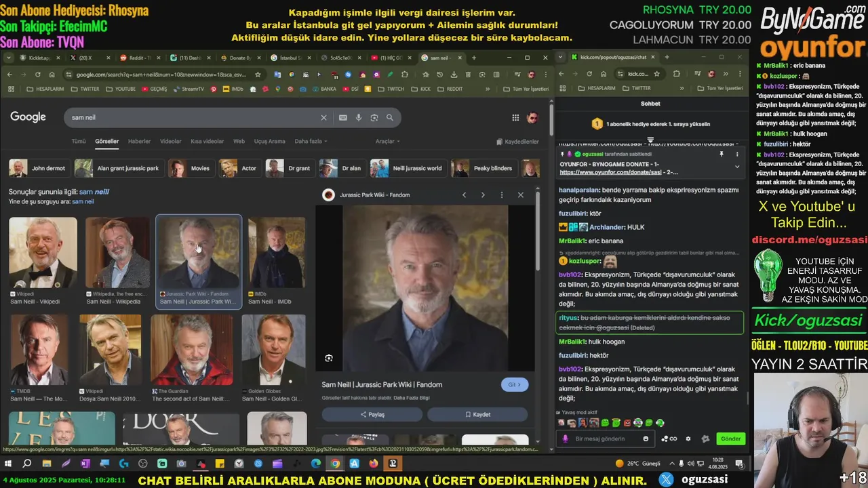Show hidden bookmarks overflow in left browser
The width and height of the screenshot is (868, 488).
[x=487, y=89]
